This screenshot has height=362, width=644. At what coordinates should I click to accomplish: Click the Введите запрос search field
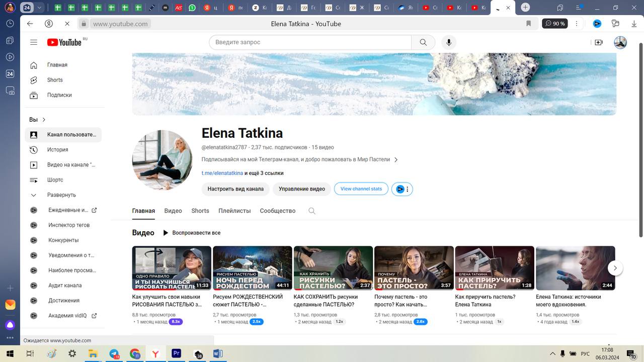pos(309,43)
